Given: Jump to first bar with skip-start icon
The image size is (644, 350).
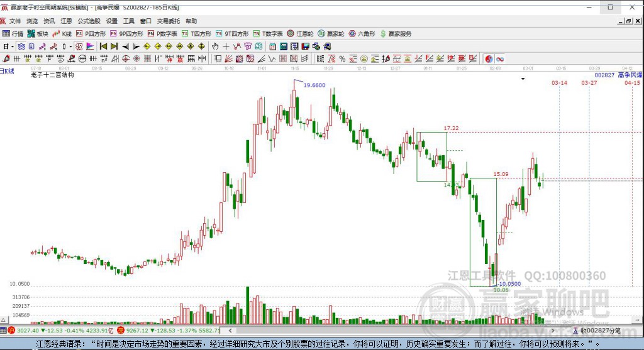Looking at the screenshot, I should 104,46.
